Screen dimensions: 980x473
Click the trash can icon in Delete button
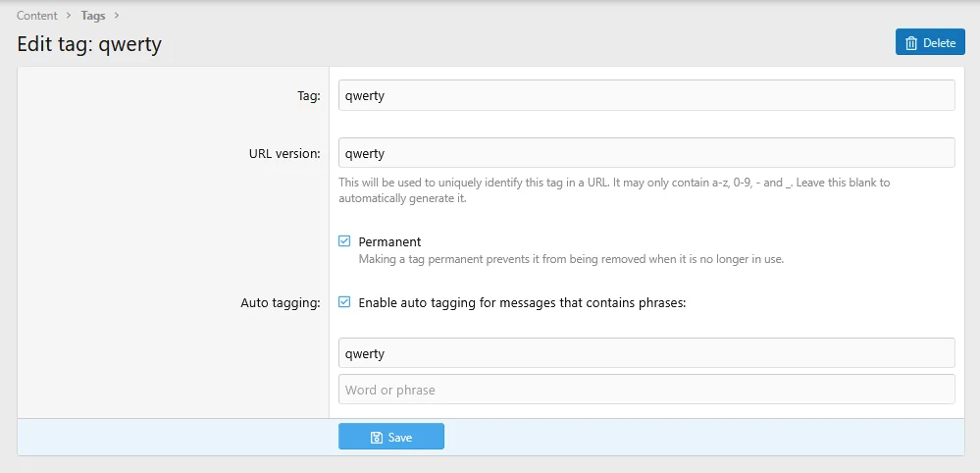click(x=911, y=43)
